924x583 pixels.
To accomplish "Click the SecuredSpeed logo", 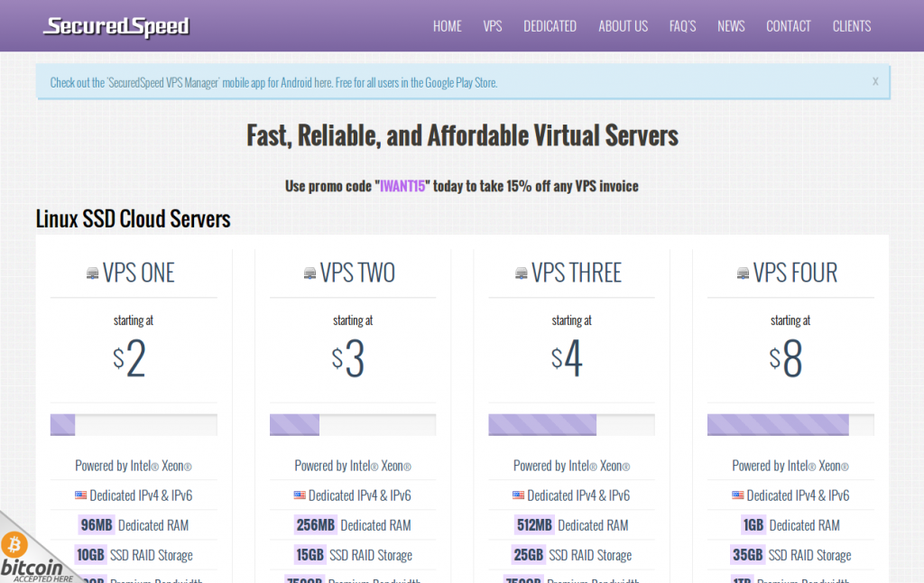I will (x=116, y=26).
